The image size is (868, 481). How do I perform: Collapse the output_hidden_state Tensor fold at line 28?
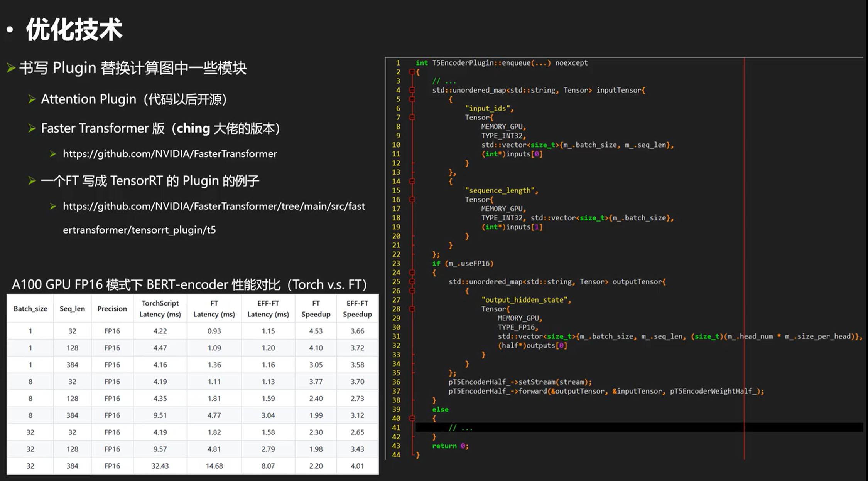412,309
